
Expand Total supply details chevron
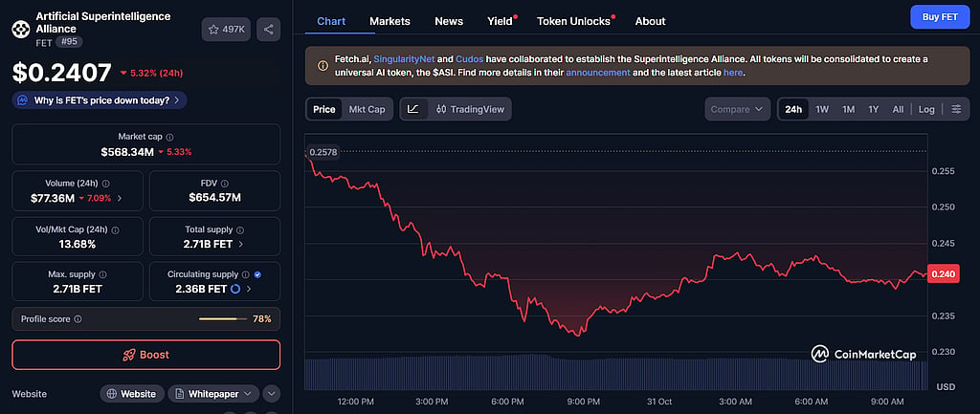[241, 244]
